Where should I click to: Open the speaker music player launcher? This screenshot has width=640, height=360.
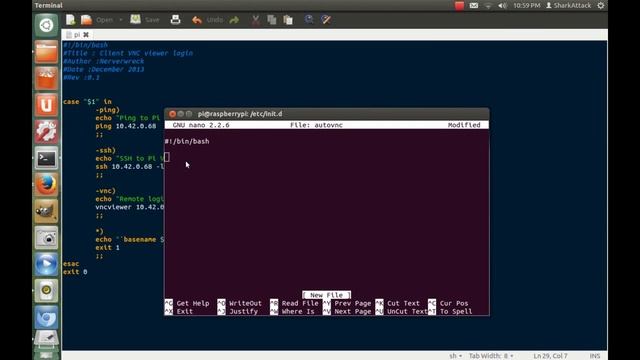(x=46, y=291)
